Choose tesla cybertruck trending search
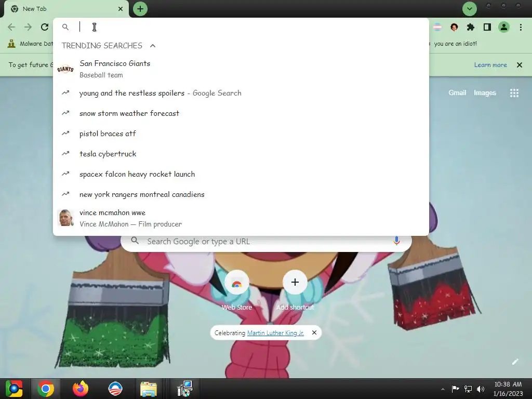The width and height of the screenshot is (532, 399). pos(241,154)
